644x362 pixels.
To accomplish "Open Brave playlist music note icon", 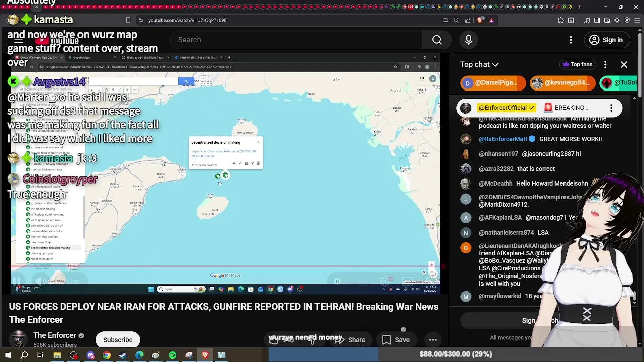I will coord(587,20).
